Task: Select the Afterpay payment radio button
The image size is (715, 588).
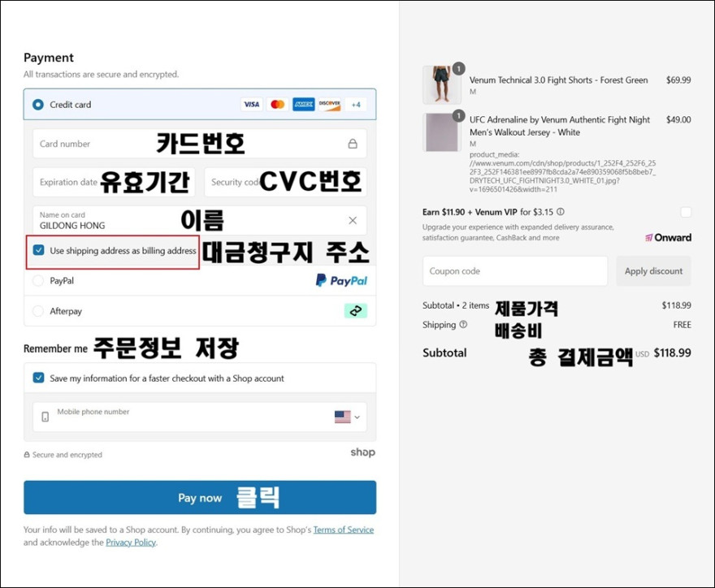Action: 38,311
